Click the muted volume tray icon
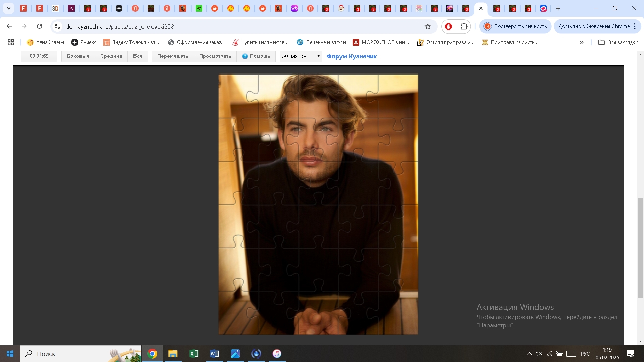The width and height of the screenshot is (644, 362). click(x=539, y=354)
